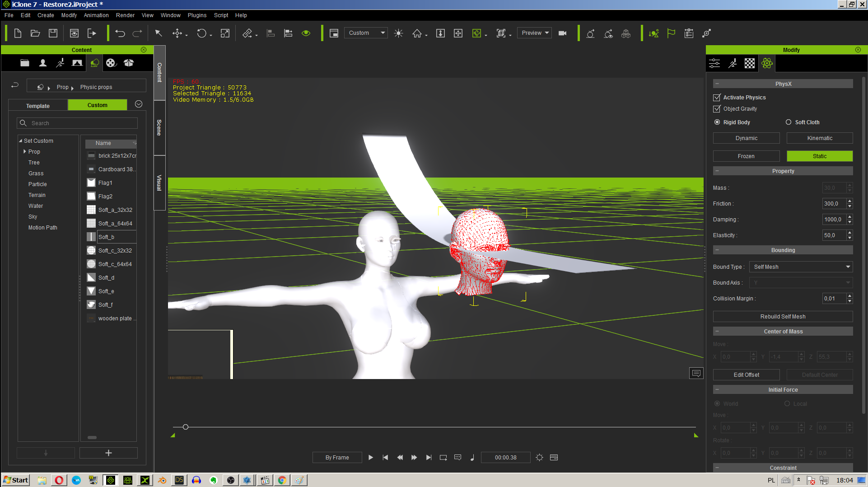Open the Media palette content icon

point(111,63)
